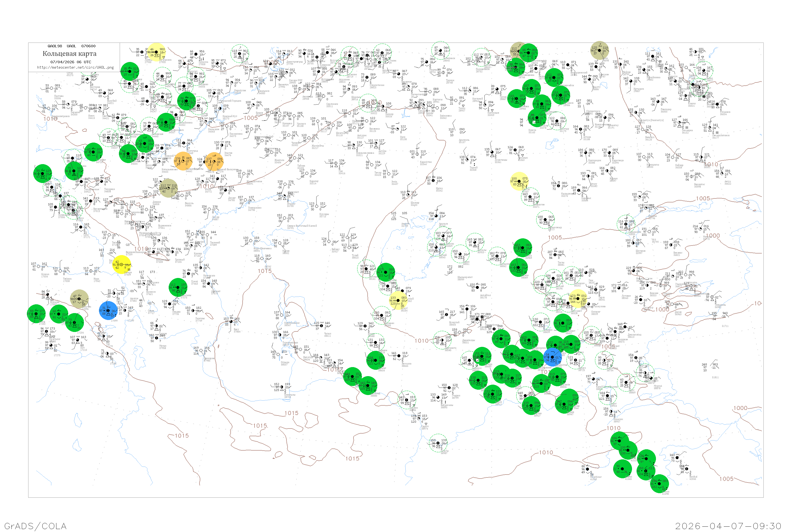Click the olive circle at Омск station

tap(599, 51)
